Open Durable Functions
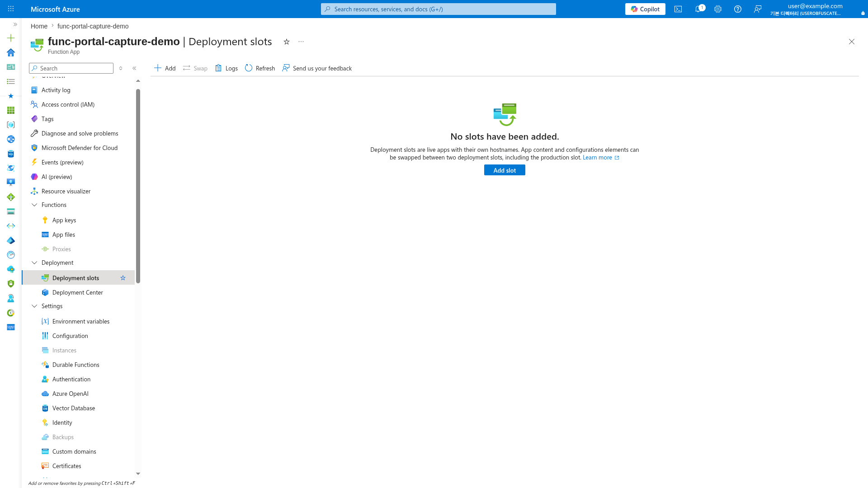Image resolution: width=868 pixels, height=488 pixels. point(78,365)
